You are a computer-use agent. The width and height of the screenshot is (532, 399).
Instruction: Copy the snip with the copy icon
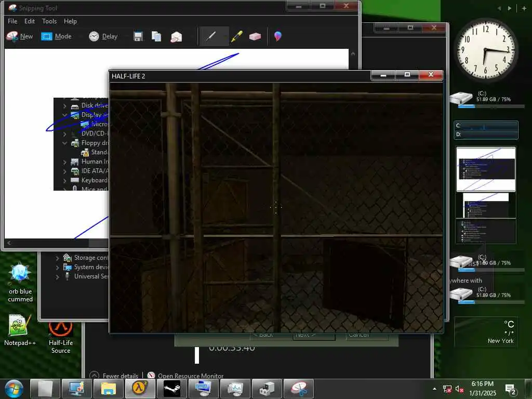[x=156, y=36]
